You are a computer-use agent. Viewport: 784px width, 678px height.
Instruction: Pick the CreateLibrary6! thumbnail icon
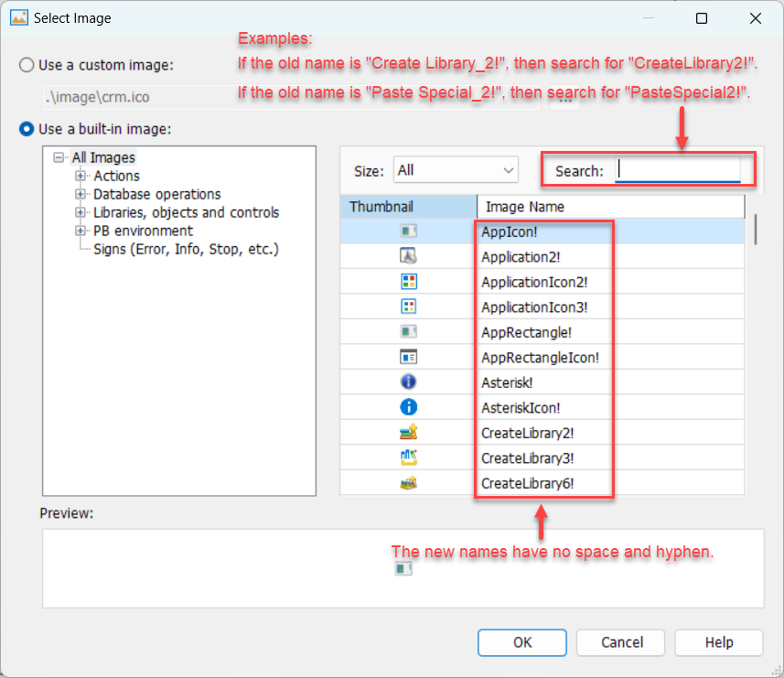408,482
